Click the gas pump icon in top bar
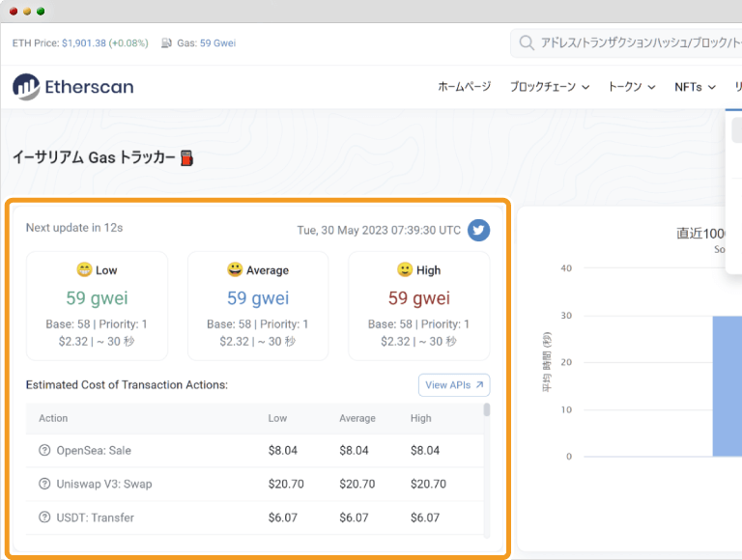This screenshot has height=560, width=742. tap(166, 43)
